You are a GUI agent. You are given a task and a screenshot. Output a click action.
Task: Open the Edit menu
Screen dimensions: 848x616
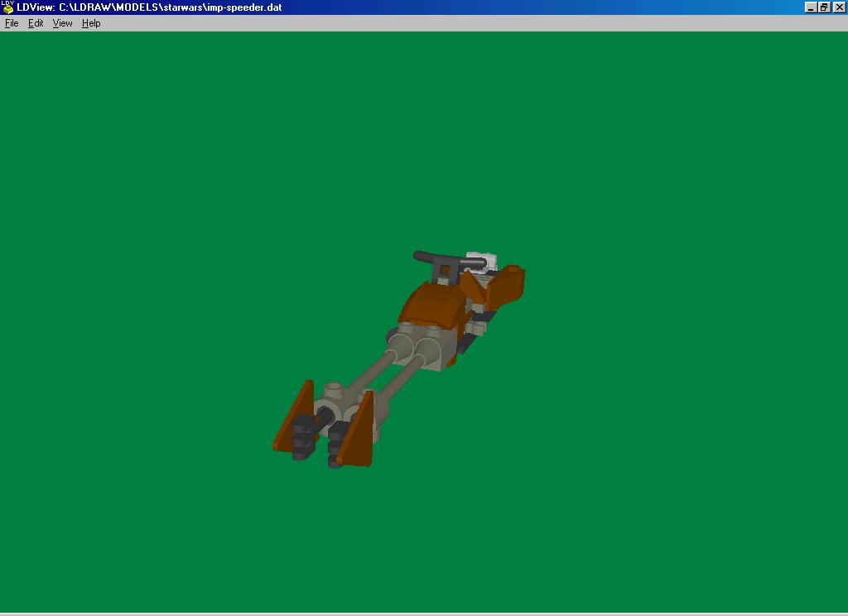pos(35,23)
